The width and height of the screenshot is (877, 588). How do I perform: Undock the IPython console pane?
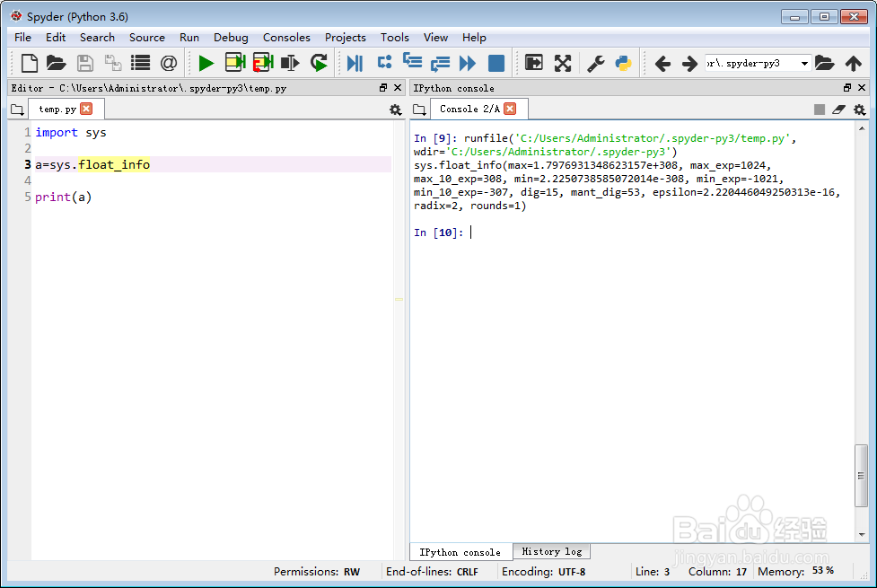click(847, 88)
